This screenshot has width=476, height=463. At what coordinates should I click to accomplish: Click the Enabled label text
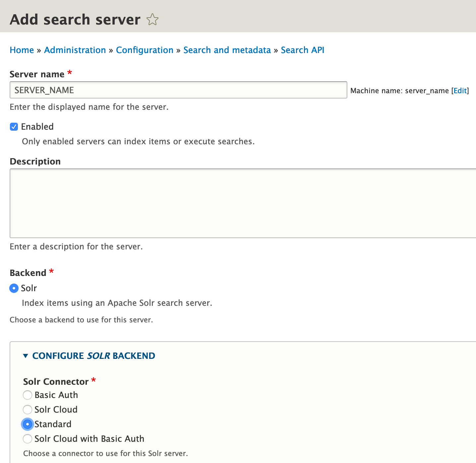pyautogui.click(x=37, y=127)
